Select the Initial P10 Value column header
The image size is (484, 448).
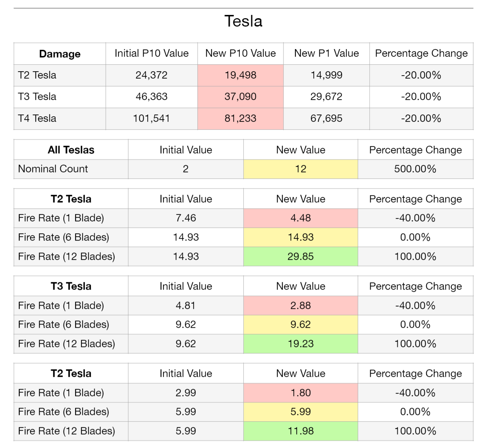(x=152, y=54)
